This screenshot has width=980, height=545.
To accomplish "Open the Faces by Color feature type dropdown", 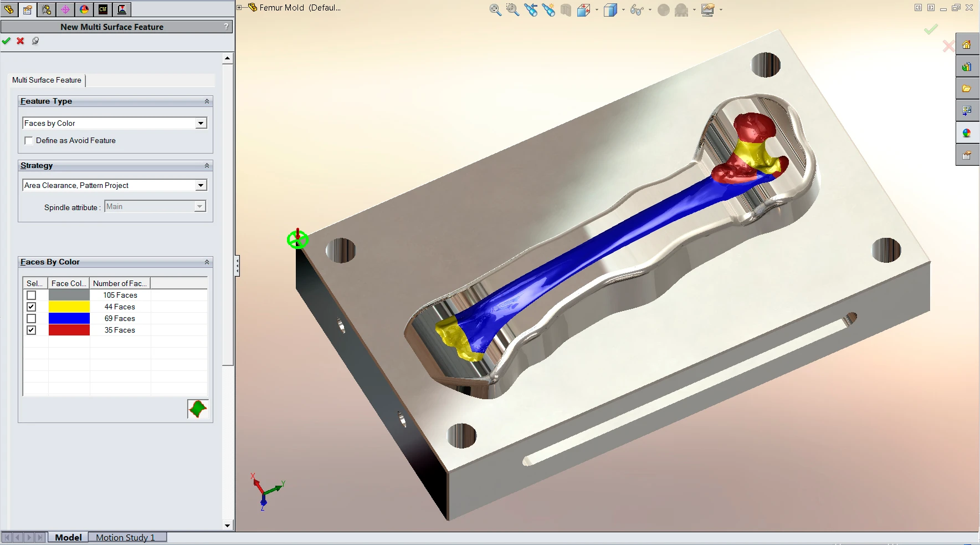I will point(201,124).
